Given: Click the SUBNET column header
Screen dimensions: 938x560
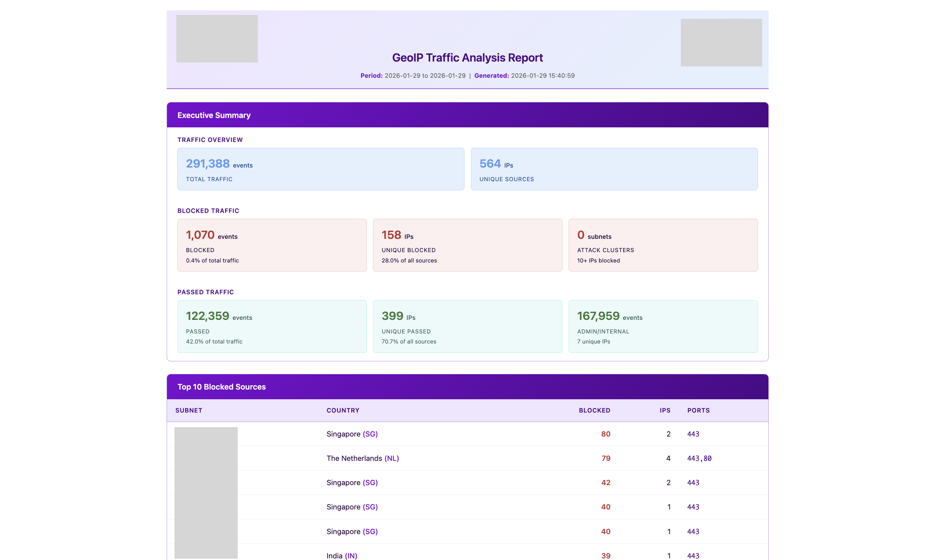Looking at the screenshot, I should pyautogui.click(x=189, y=410).
